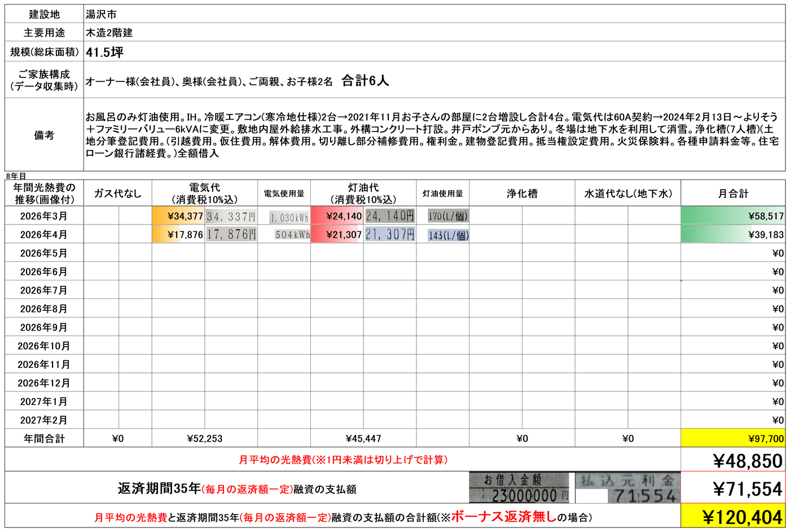Click the 灯油代(消費税10%込) column header
The width and height of the screenshot is (790, 532).
[363, 194]
